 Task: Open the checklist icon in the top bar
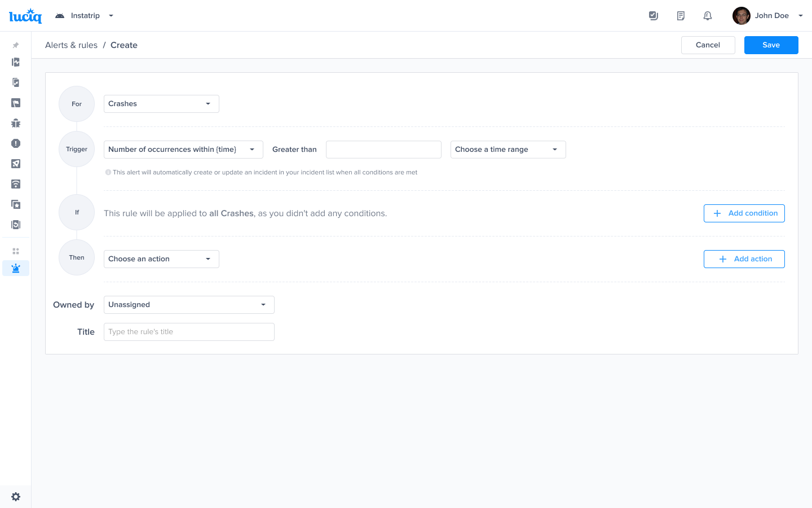point(654,16)
